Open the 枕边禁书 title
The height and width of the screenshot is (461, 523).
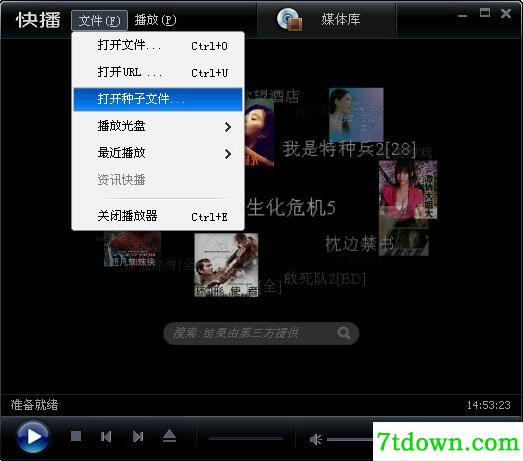[359, 244]
